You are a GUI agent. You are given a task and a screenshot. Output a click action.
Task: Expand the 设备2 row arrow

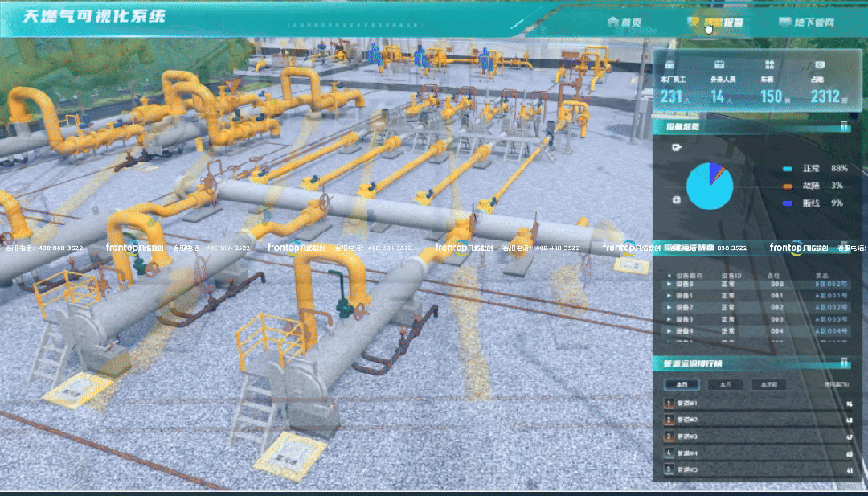(669, 307)
